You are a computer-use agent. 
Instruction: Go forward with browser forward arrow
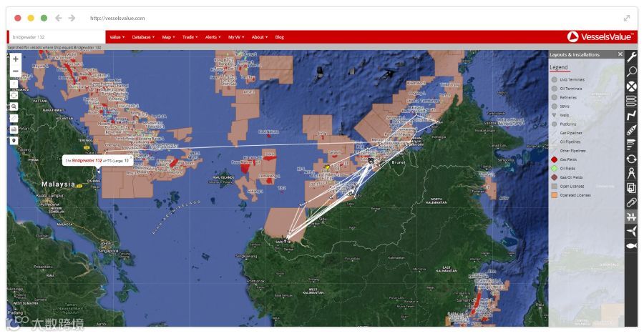click(72, 18)
